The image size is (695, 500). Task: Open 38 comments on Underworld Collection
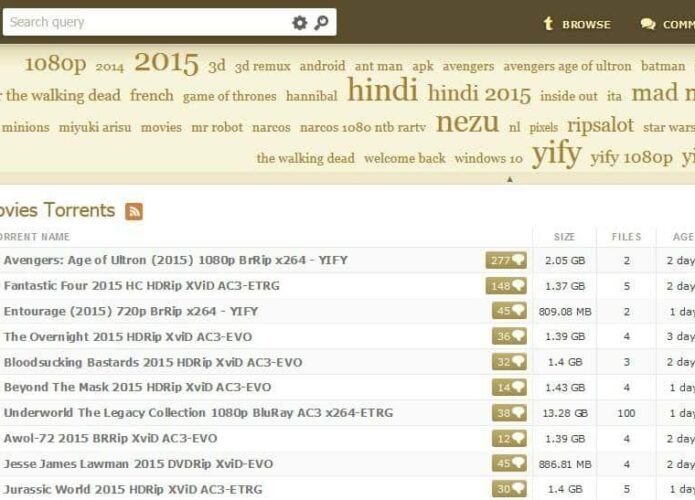pyautogui.click(x=509, y=413)
